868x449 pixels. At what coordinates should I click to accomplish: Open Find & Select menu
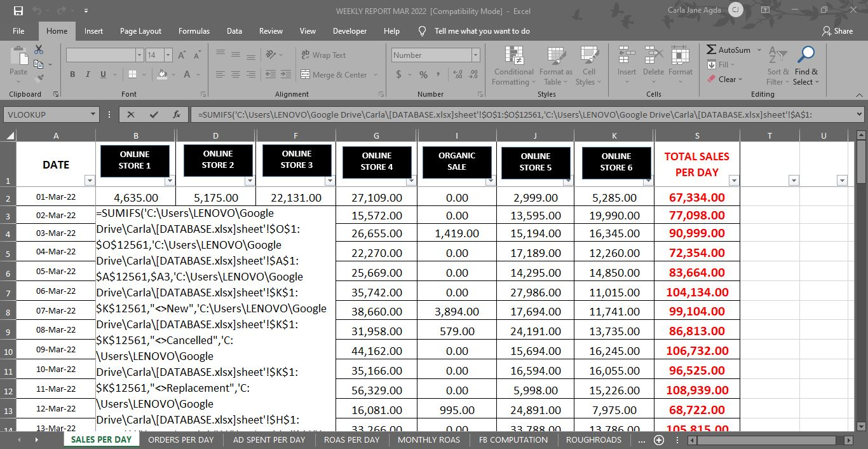[x=806, y=66]
